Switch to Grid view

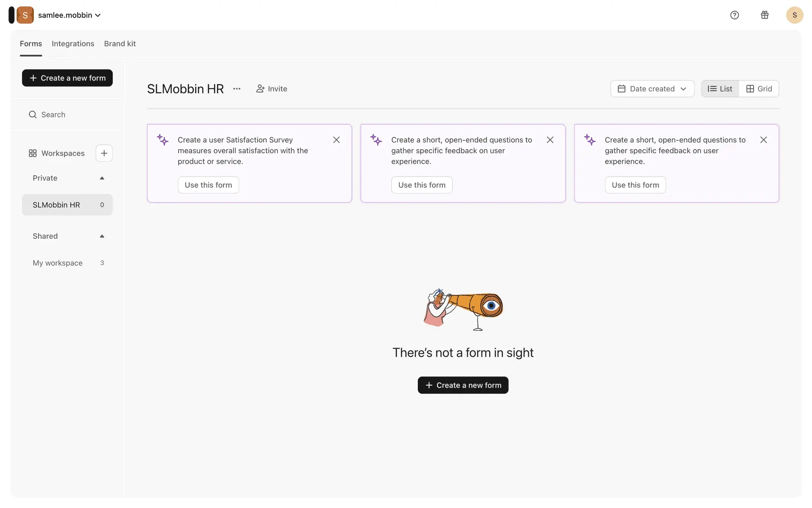759,89
